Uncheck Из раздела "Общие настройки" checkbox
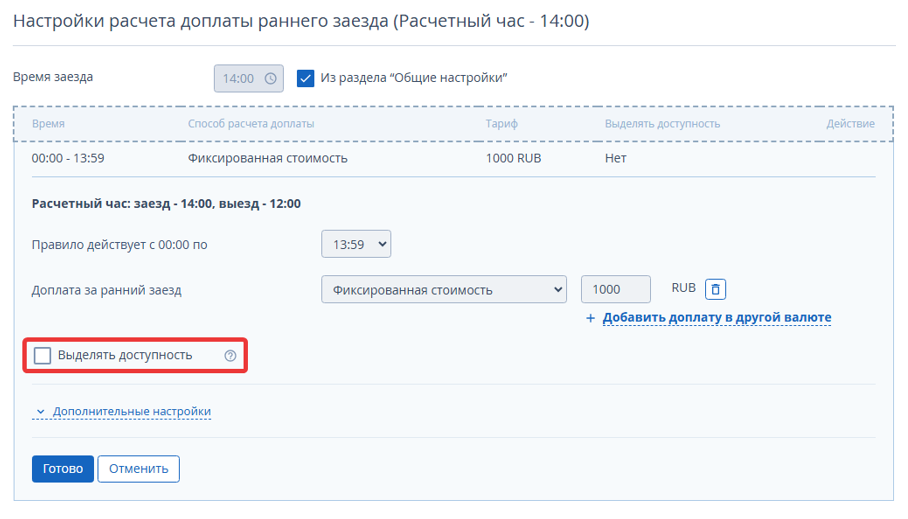The height and width of the screenshot is (519, 908). tap(305, 78)
